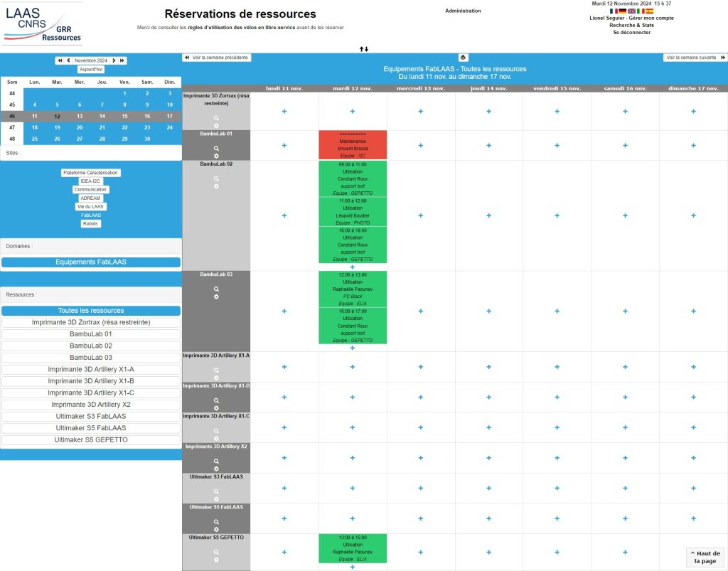Viewport: 728px width, 571px height.
Task: Open Recherche & Stats link
Action: point(631,25)
